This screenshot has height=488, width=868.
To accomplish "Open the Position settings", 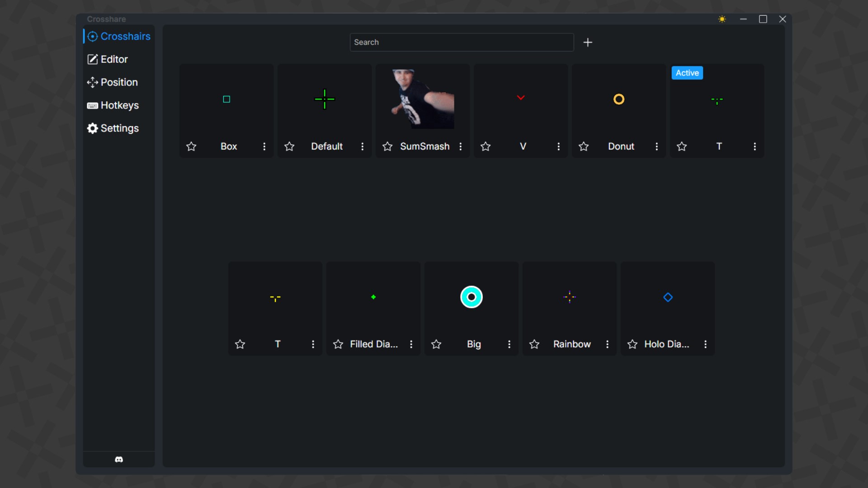I will click(x=119, y=82).
